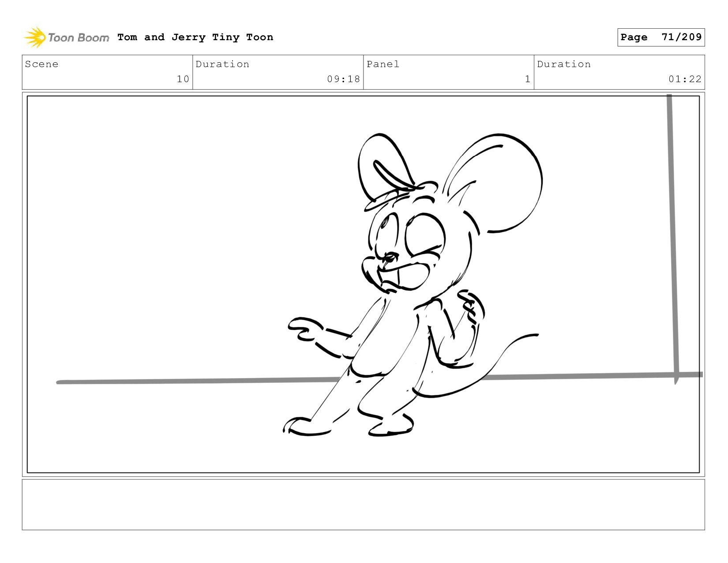Viewport: 728px width, 563px height.
Task: Click the empty notes box below the panel
Action: click(x=363, y=504)
